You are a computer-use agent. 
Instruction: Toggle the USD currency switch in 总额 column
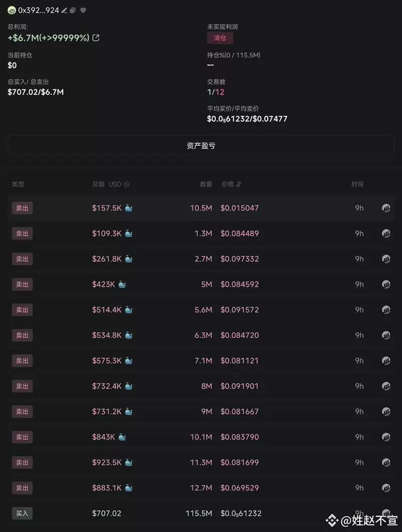pos(125,184)
